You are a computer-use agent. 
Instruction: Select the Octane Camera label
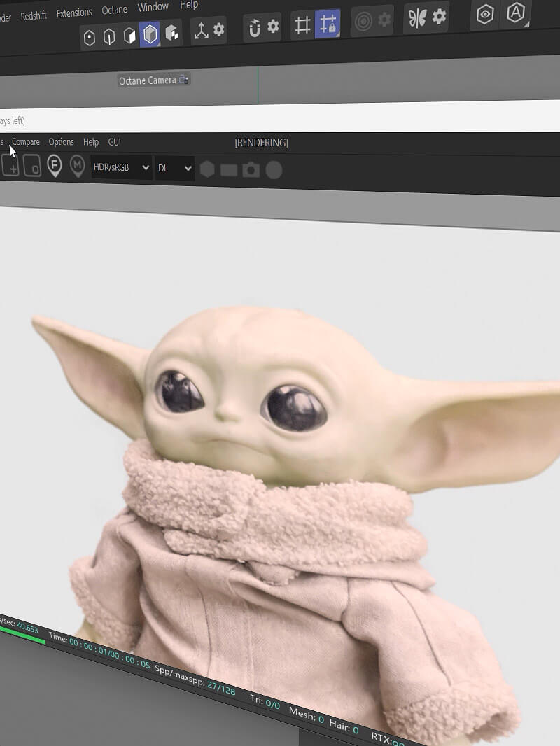148,80
